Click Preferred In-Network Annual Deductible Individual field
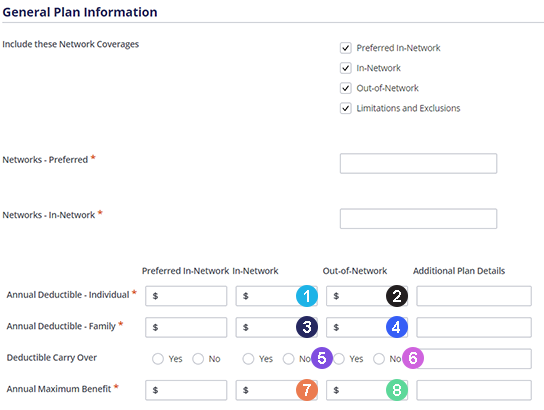544x410 pixels. pos(186,296)
